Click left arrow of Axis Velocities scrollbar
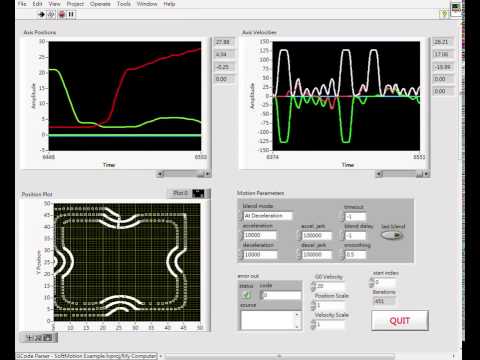 [379, 174]
